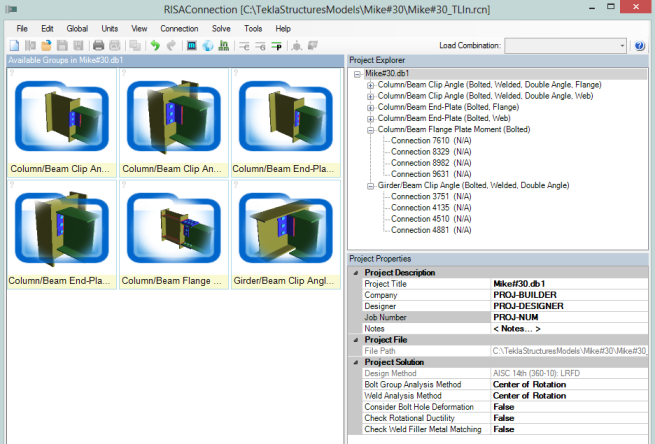Click the green P connection toolbar icon
Screen dimensions: 655x444
coord(277,46)
